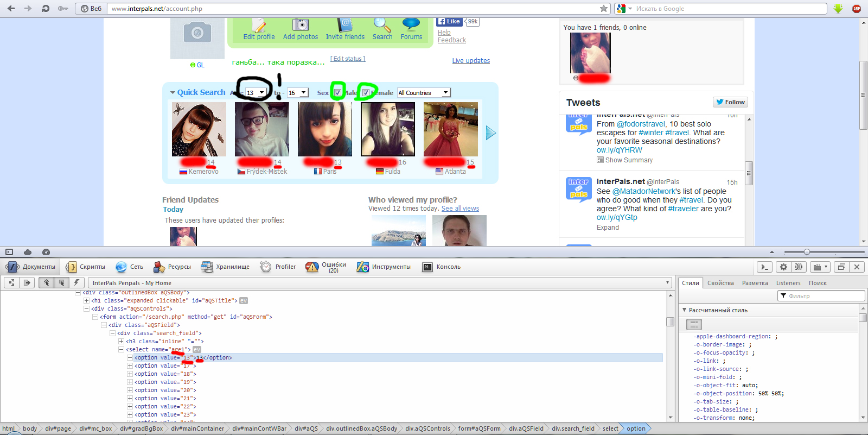Image resolution: width=868 pixels, height=435 pixels.
Task: Click the Google search input field
Action: (730, 9)
